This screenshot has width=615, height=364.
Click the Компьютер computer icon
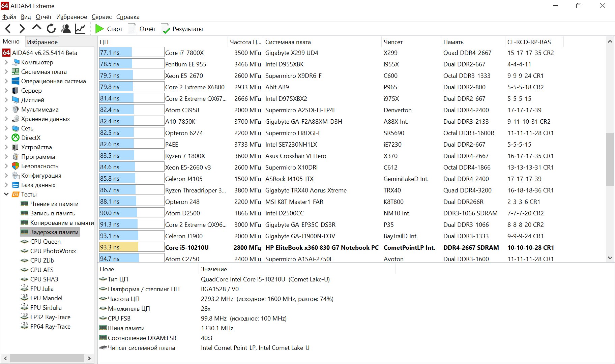[x=16, y=62]
